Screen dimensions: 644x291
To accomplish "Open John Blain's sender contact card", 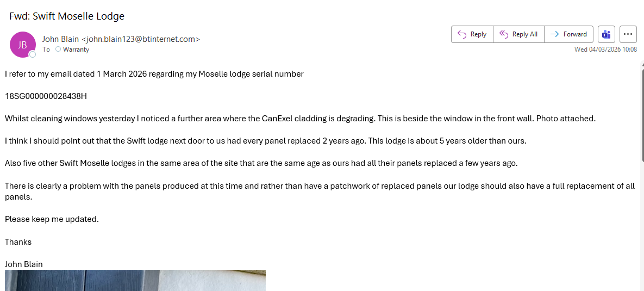I will tap(121, 39).
